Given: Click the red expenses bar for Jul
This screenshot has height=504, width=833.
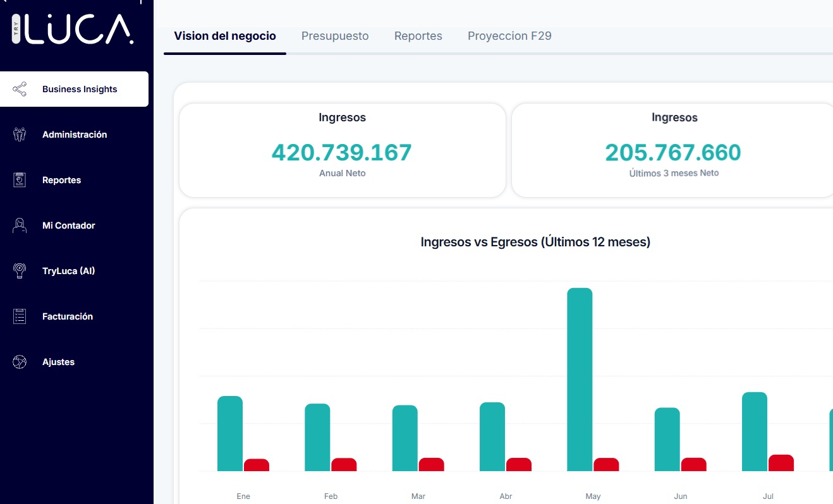Looking at the screenshot, I should [x=781, y=463].
